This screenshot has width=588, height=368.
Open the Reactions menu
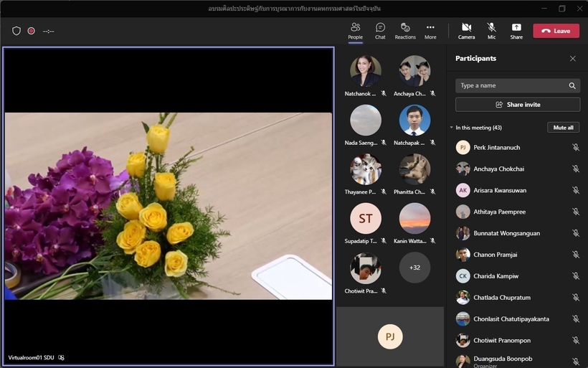tap(405, 31)
